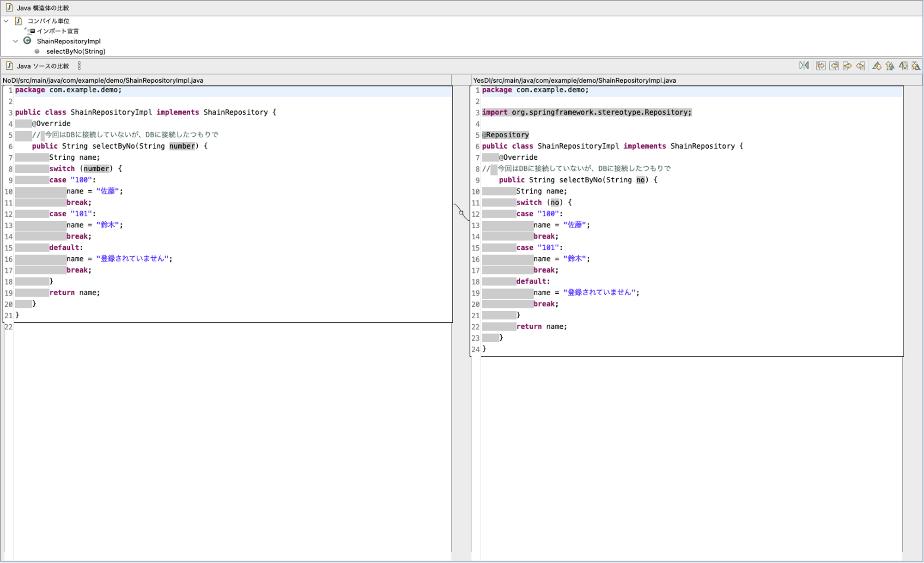
Task: Go to the previous change
Action: click(x=917, y=66)
